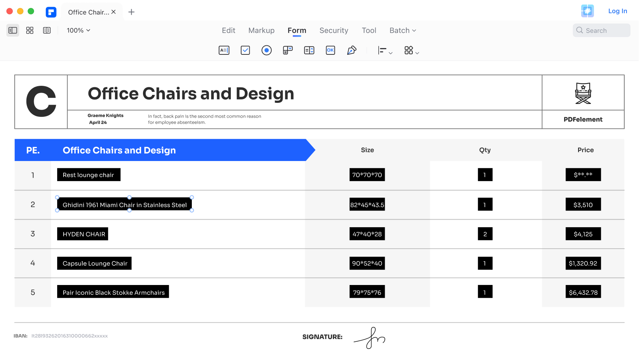This screenshot has width=639, height=364.
Task: Switch to two-page reading view
Action: [x=47, y=30]
